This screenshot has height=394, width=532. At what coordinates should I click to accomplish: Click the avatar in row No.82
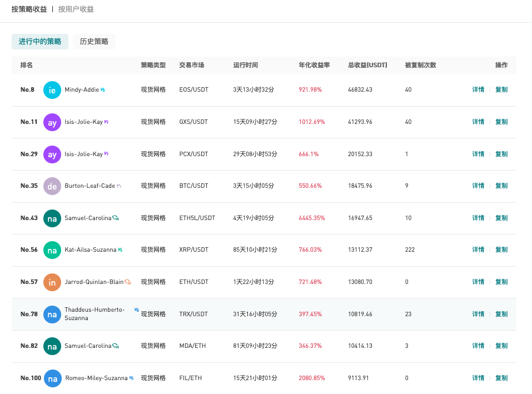[52, 346]
